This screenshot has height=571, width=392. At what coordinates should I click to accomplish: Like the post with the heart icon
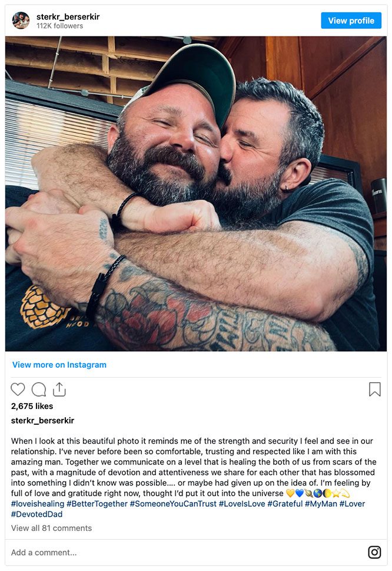[18, 390]
